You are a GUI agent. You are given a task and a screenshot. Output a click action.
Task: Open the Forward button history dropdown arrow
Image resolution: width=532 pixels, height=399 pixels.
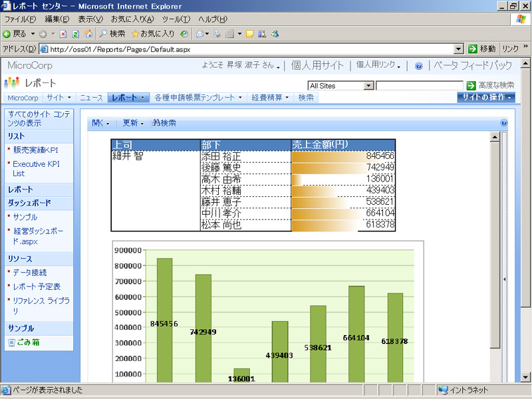[53, 34]
